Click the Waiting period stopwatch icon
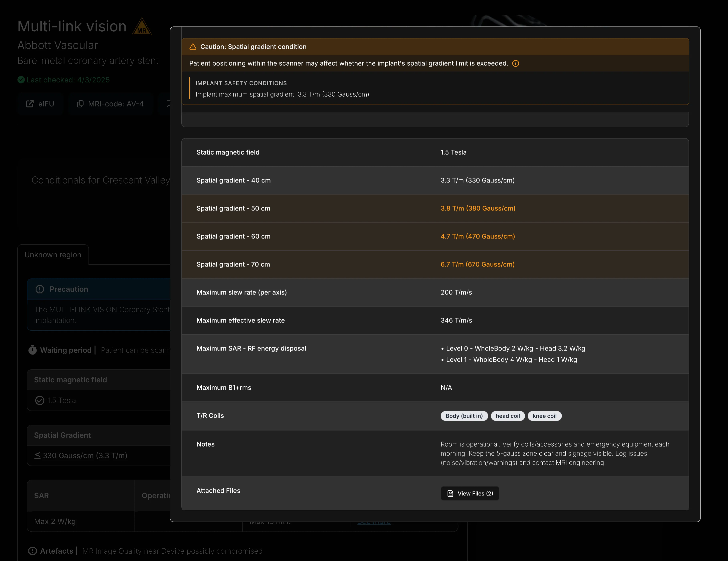728x561 pixels. click(32, 350)
